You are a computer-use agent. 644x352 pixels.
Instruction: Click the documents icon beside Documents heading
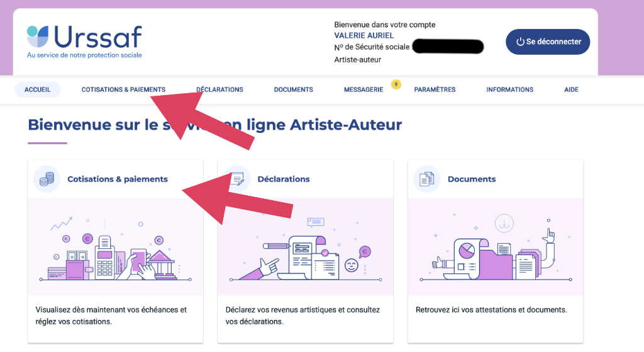pos(427,179)
